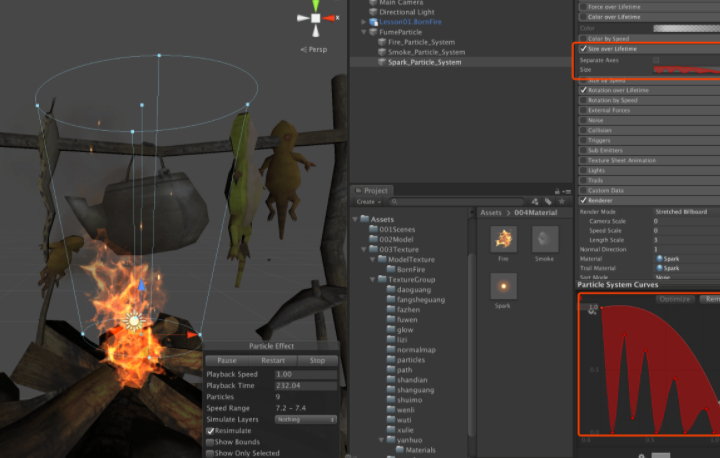
Task: Enable the Color by Speed module checkbox
Action: click(583, 39)
